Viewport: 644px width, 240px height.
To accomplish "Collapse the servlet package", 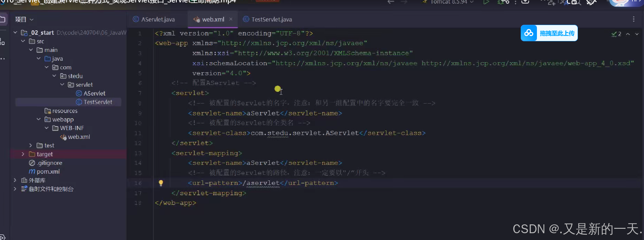I will pos(62,85).
